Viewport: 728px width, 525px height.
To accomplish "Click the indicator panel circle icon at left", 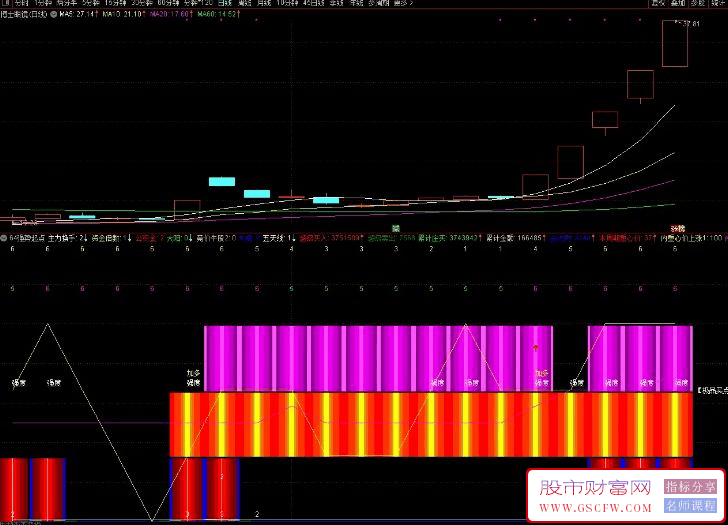I will 4,239.
